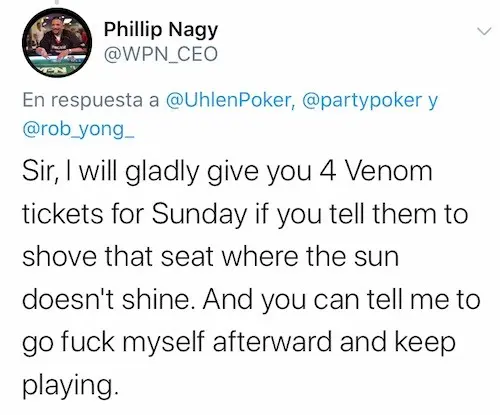Select the word 'Venom' in the tweet
This screenshot has width=500, height=415.
(x=388, y=171)
